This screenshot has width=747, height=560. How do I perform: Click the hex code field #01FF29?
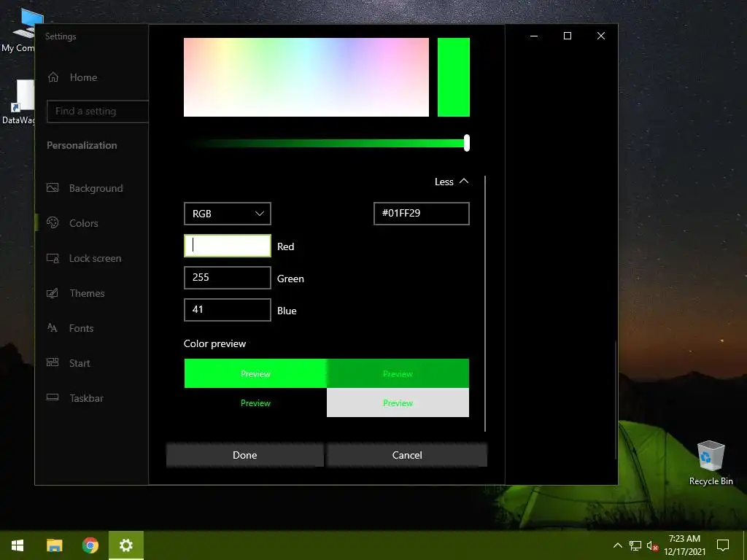[421, 214]
